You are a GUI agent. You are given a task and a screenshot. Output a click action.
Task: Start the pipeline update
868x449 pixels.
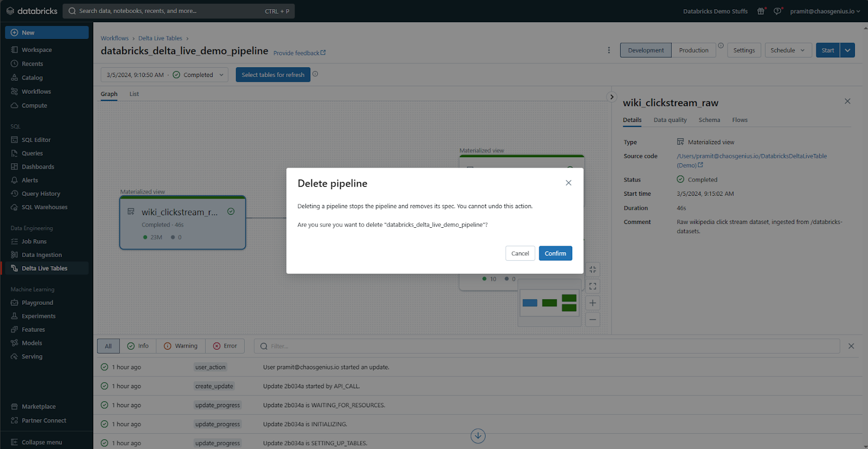pos(828,50)
